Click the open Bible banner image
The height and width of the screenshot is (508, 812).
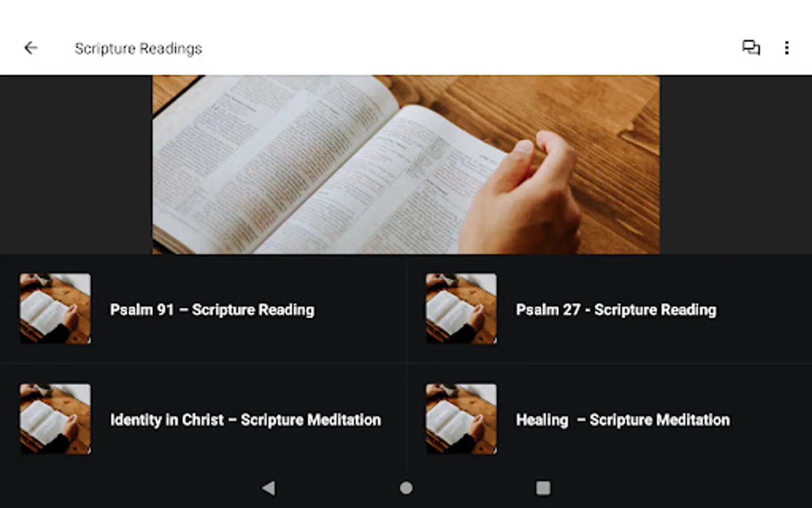406,165
